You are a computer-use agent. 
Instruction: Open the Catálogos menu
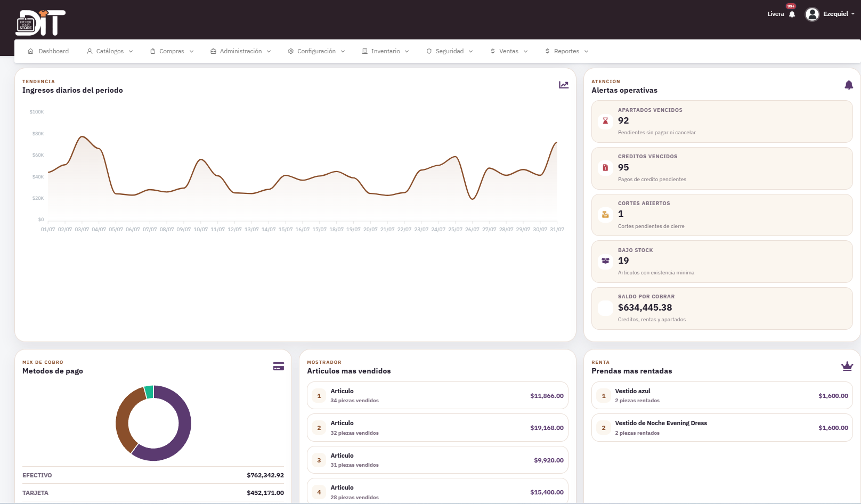coord(110,52)
